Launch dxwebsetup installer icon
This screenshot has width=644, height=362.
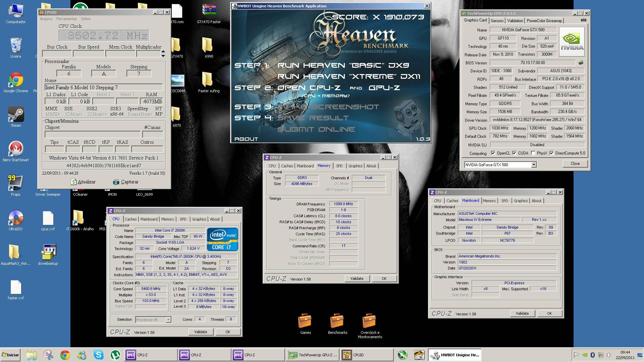pyautogui.click(x=48, y=255)
